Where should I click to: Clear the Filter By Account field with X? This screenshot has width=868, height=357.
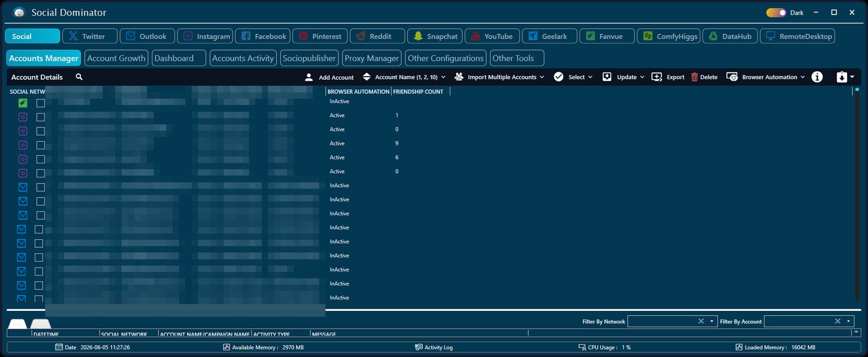coord(838,321)
